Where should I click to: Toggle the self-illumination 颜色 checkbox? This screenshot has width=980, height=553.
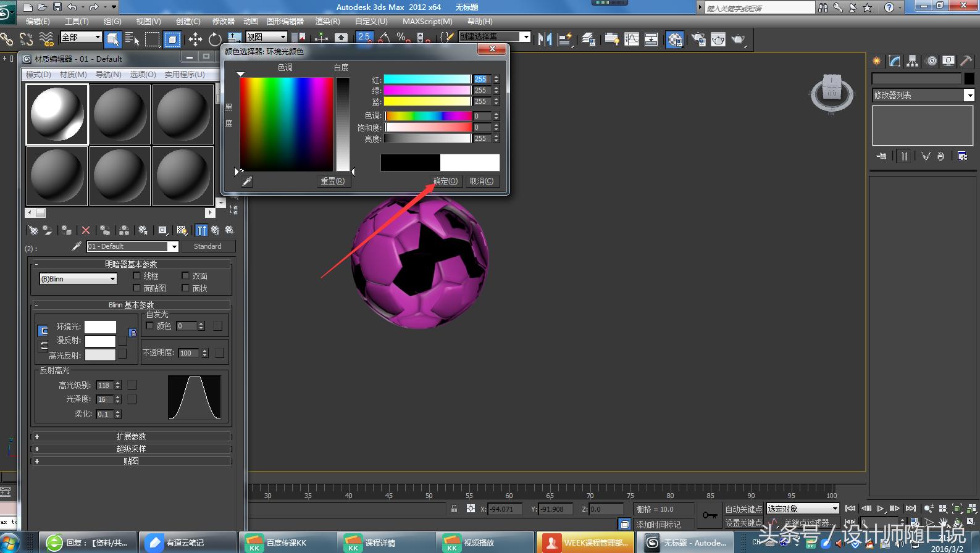[149, 326]
